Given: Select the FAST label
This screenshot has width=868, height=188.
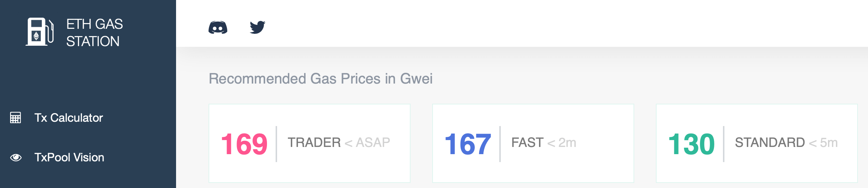Looking at the screenshot, I should click(x=527, y=143).
